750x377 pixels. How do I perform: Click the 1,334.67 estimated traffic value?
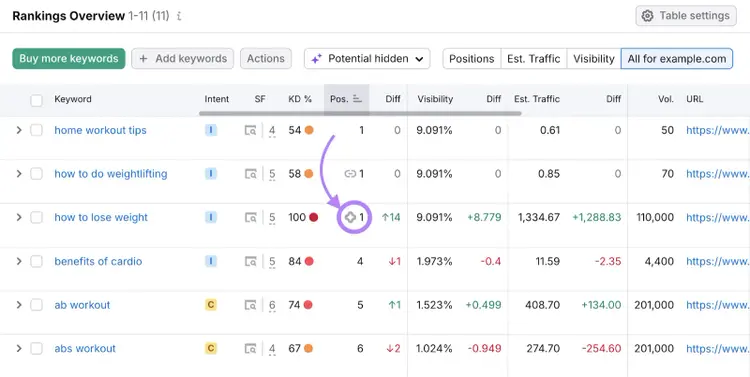coord(539,217)
